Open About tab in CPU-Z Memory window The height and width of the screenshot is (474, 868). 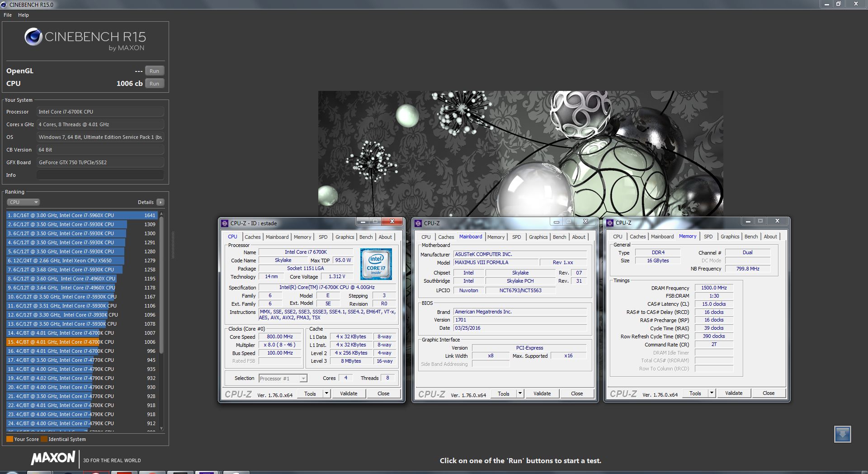[x=770, y=237]
